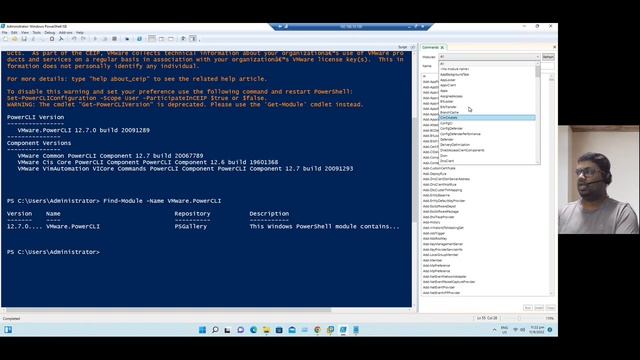Open Microsoft Edge from taskbar
Viewport: 640px width, 360px height.
(x=253, y=330)
